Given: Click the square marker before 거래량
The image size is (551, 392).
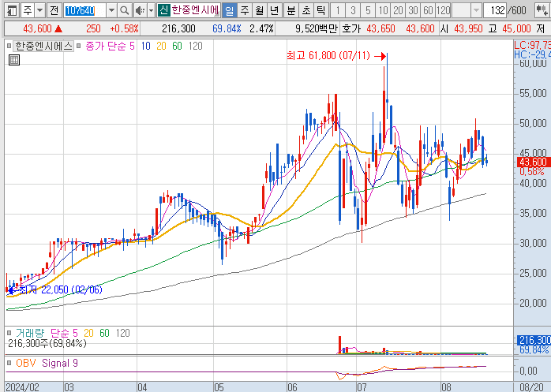Looking at the screenshot, I should tap(9, 333).
